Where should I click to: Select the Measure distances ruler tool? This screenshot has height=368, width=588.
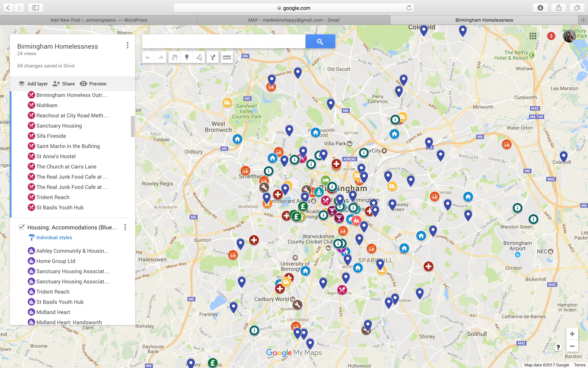click(x=227, y=57)
